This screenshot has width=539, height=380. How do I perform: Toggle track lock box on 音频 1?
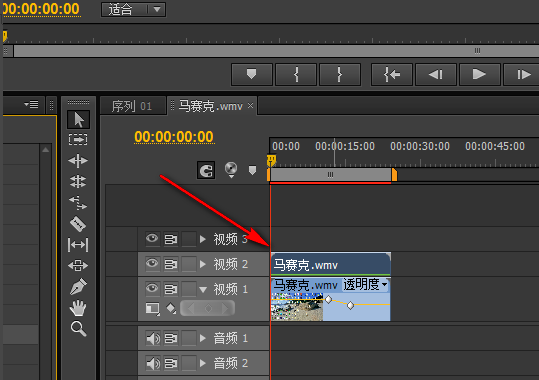[189, 338]
